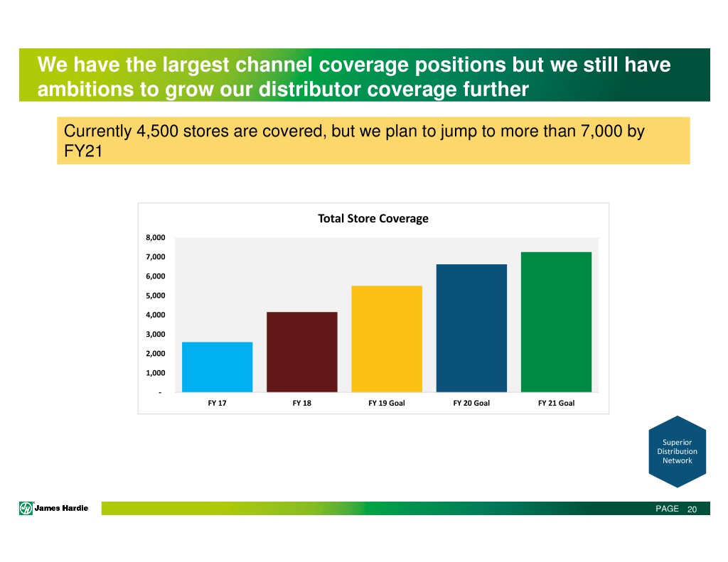This screenshot has width=728, height=562.
Task: Click the FY 18 axis label
Action: tap(301, 403)
